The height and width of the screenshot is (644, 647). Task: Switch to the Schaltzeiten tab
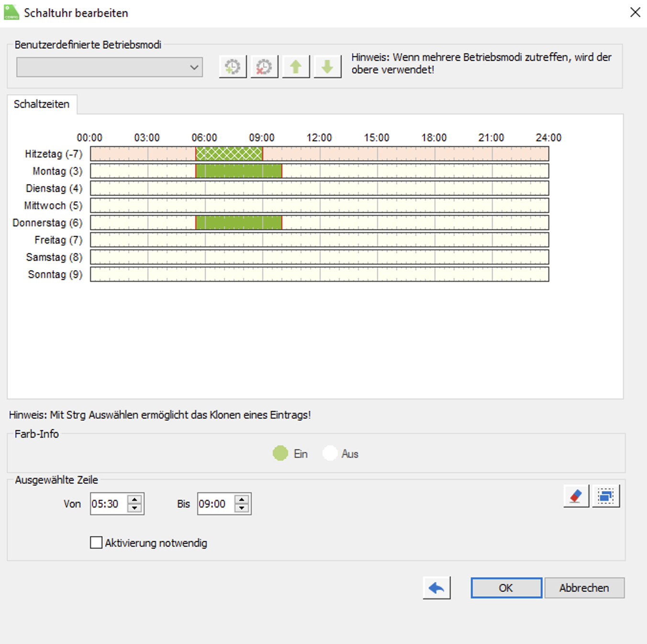tap(42, 104)
